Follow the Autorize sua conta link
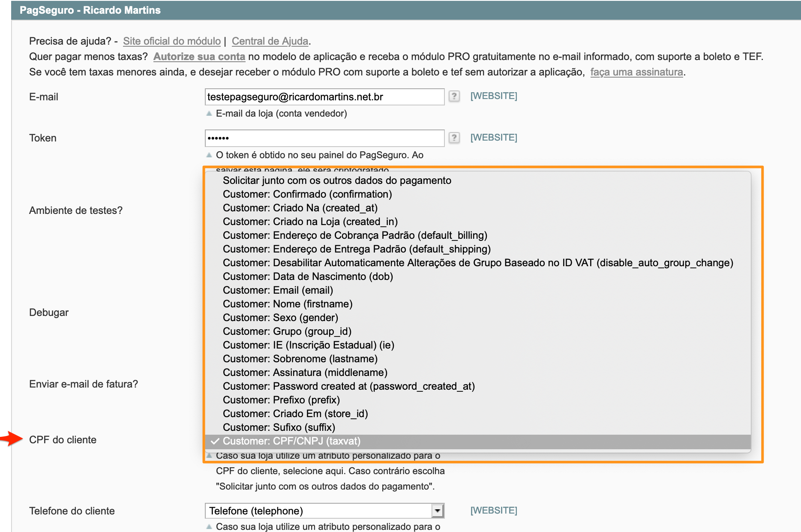Screen dimensions: 801x532 tap(199, 57)
